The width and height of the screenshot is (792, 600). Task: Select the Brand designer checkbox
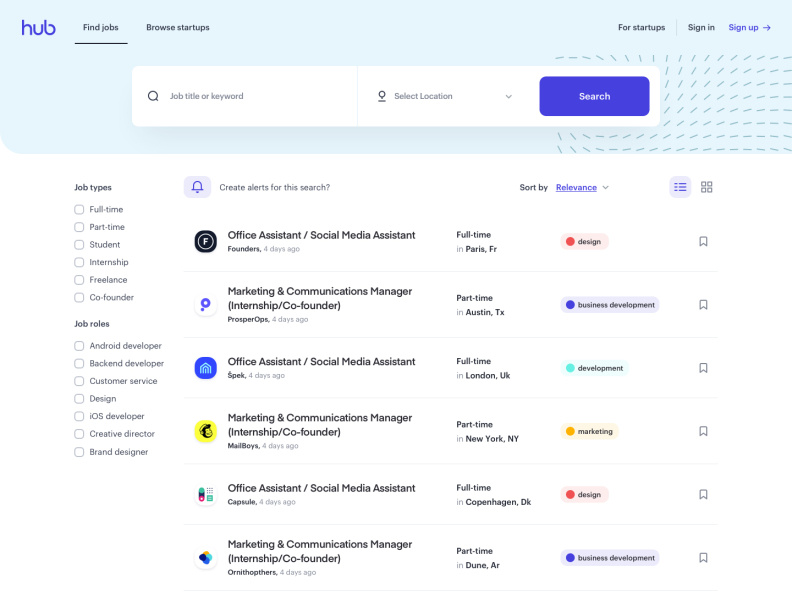tap(79, 452)
